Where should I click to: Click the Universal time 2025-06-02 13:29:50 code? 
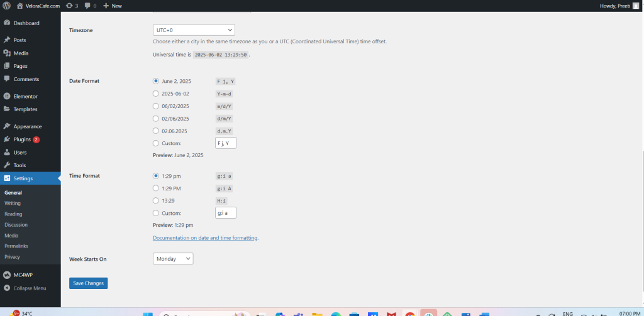pos(221,55)
